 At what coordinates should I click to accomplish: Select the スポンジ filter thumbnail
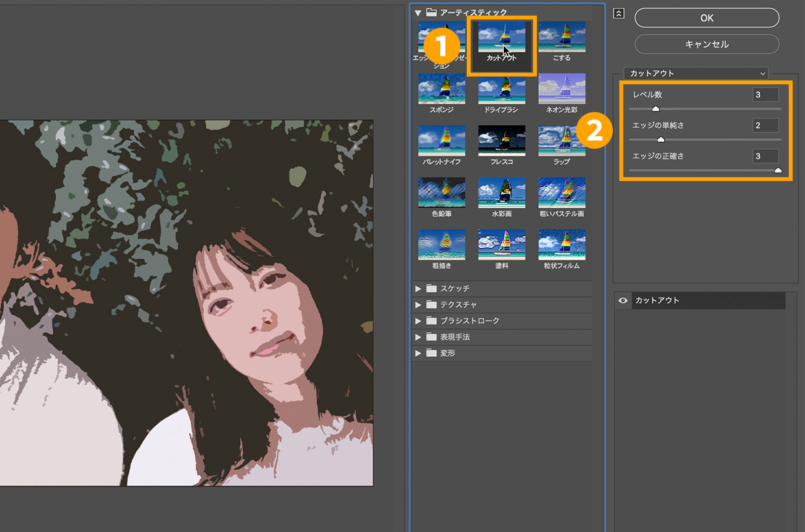(x=441, y=89)
